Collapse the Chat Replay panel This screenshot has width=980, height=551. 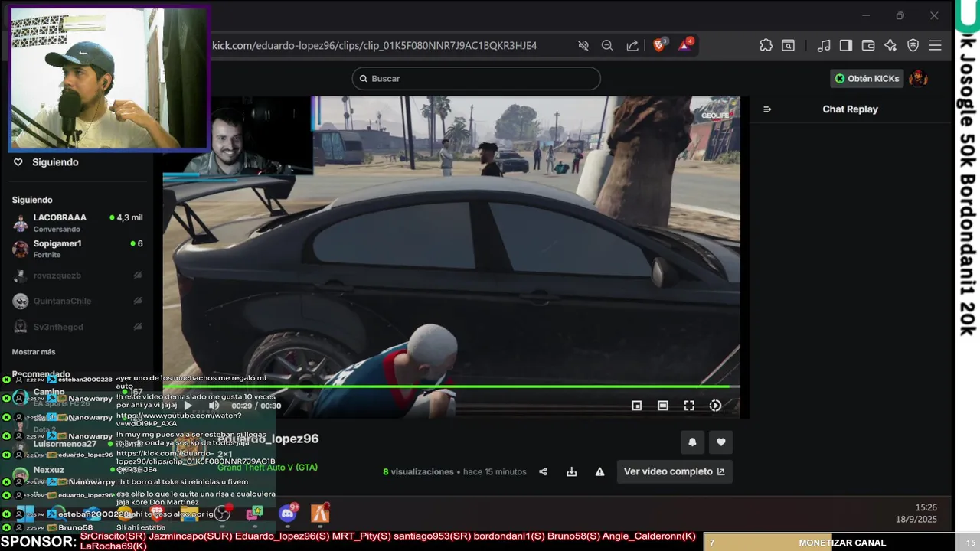(767, 109)
